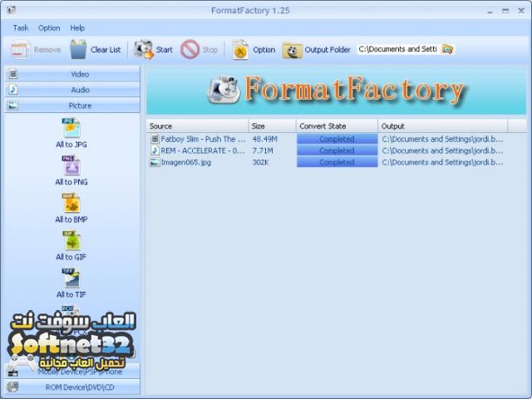Maximize the FormatFactory window
This screenshot has width=532, height=399.
tap(505, 11)
